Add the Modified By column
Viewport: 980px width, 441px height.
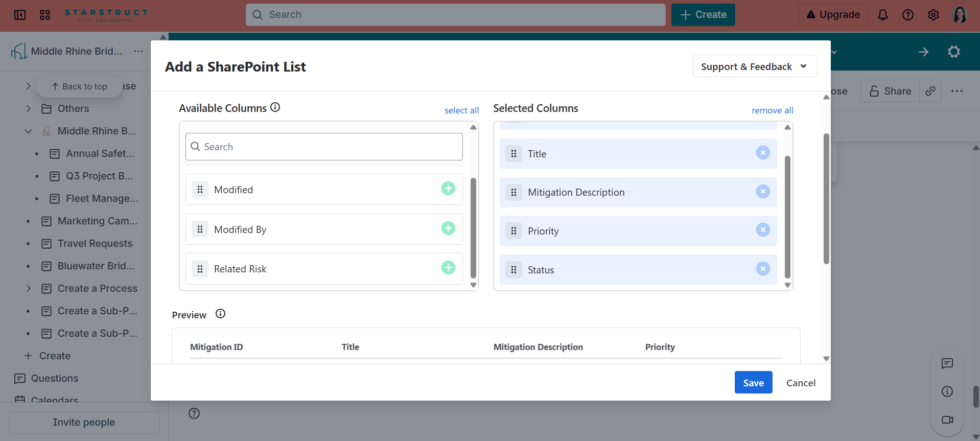pos(448,228)
